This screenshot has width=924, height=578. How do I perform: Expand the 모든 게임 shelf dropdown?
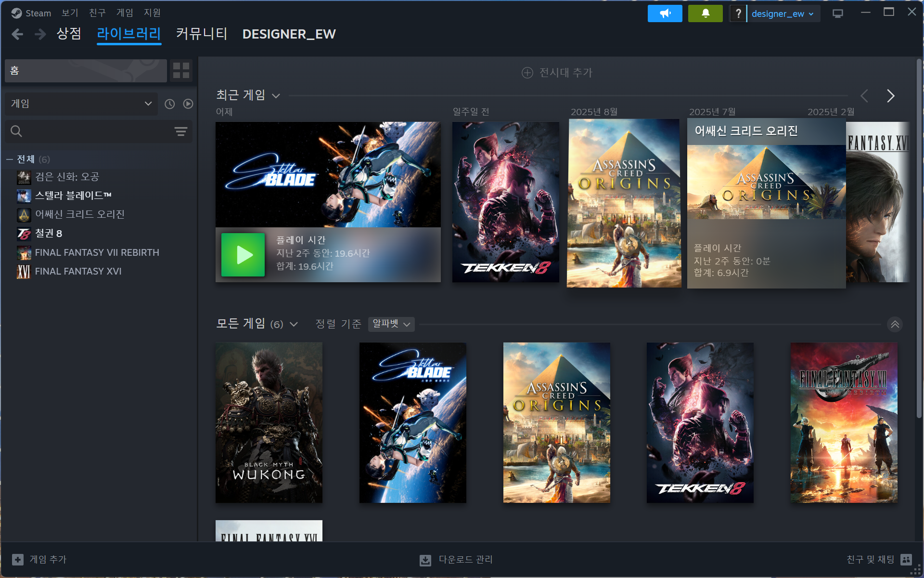click(x=294, y=324)
